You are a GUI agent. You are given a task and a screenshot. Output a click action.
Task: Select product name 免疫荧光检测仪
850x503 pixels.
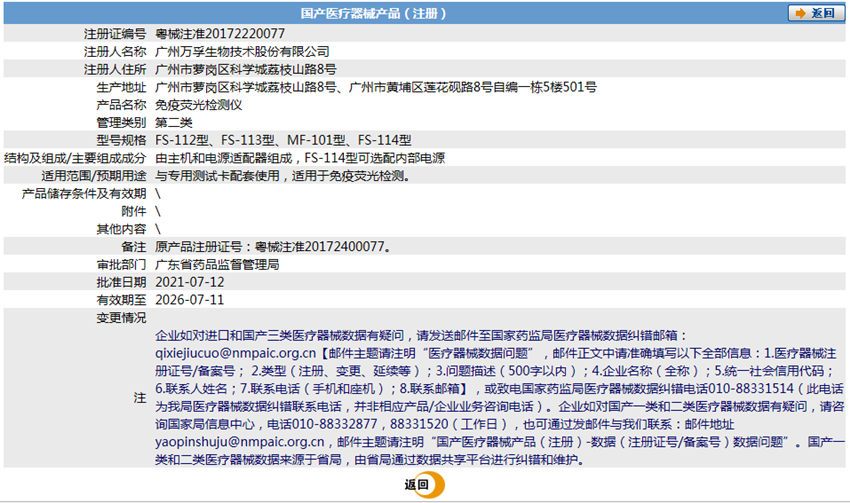(x=198, y=105)
